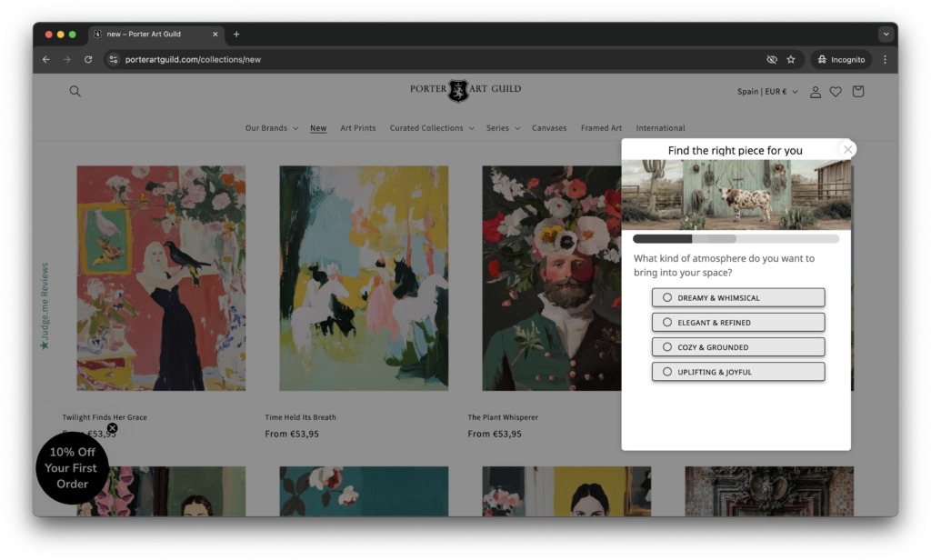Open the search magnifier icon
This screenshot has height=560, width=931.
75,91
